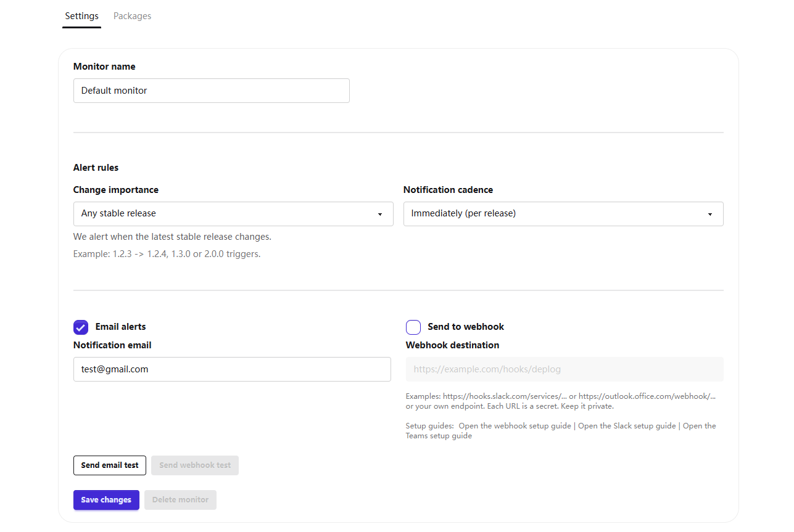The image size is (794, 532).
Task: Uncheck the Email alerts checkbox
Action: [x=81, y=327]
